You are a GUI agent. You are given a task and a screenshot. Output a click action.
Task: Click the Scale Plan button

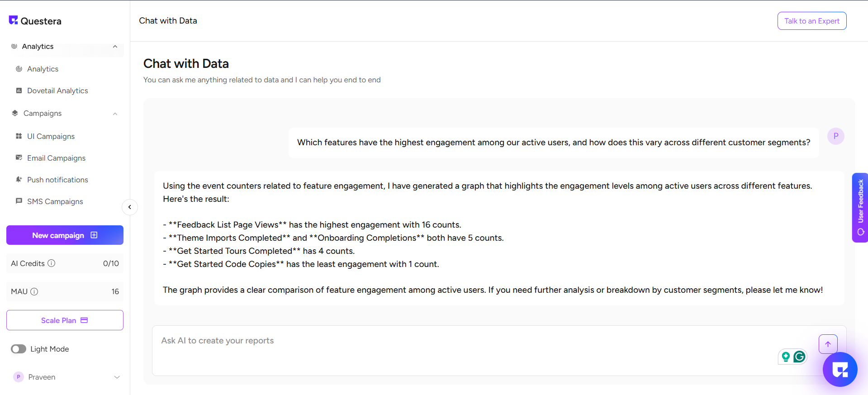pyautogui.click(x=65, y=320)
